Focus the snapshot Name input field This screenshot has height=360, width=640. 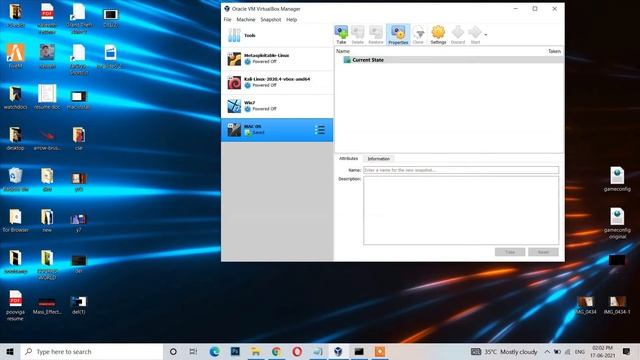(x=461, y=170)
